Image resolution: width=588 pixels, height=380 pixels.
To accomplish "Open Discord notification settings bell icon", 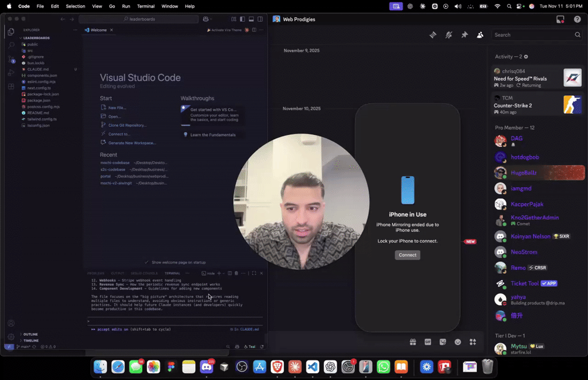I will 448,35.
